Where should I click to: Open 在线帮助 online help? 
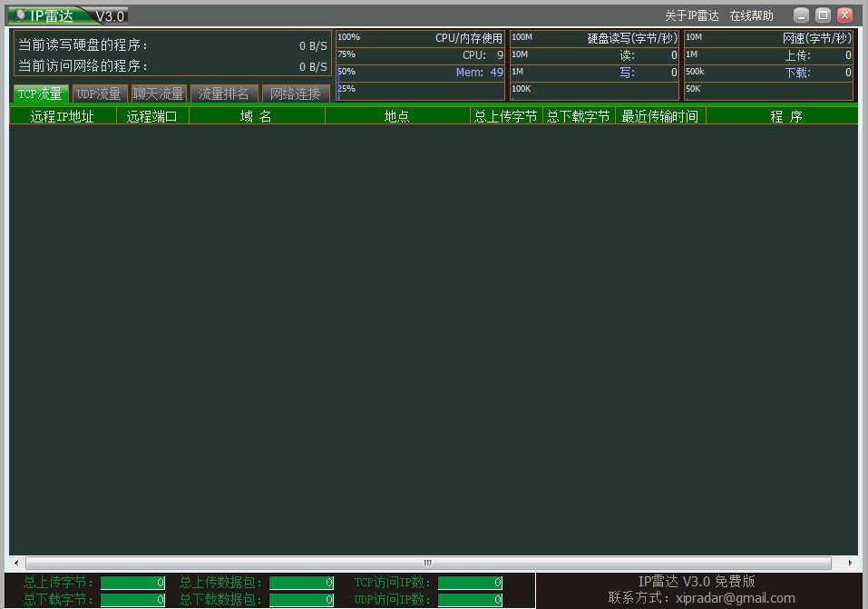[x=752, y=15]
